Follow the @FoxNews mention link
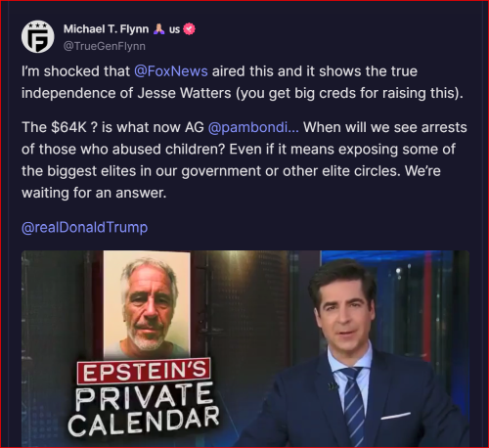This screenshot has width=489, height=448. click(x=171, y=71)
